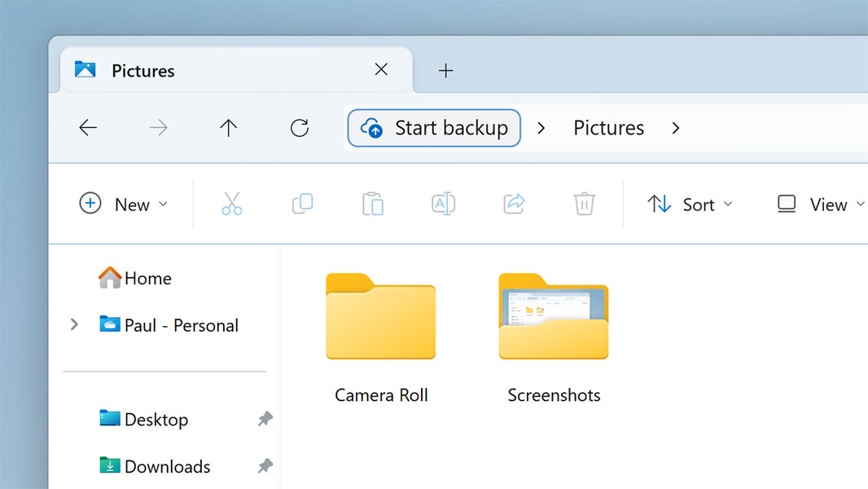Click the Refresh icon in navigation bar

[300, 128]
